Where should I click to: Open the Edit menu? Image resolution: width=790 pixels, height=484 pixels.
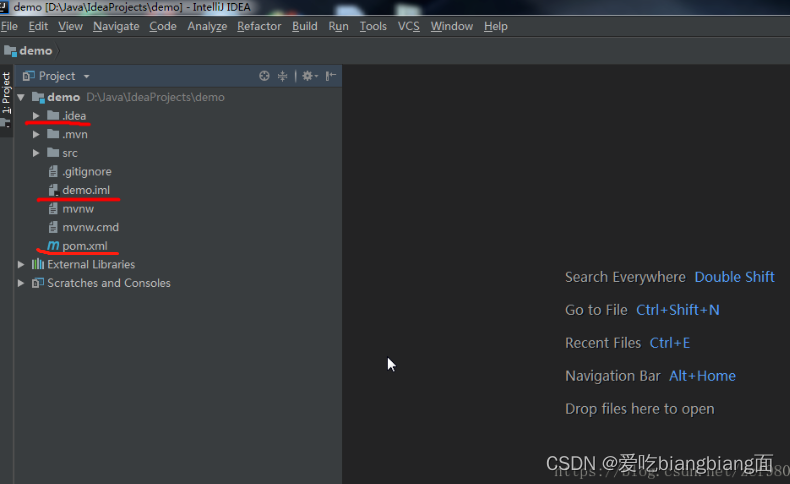(x=38, y=26)
